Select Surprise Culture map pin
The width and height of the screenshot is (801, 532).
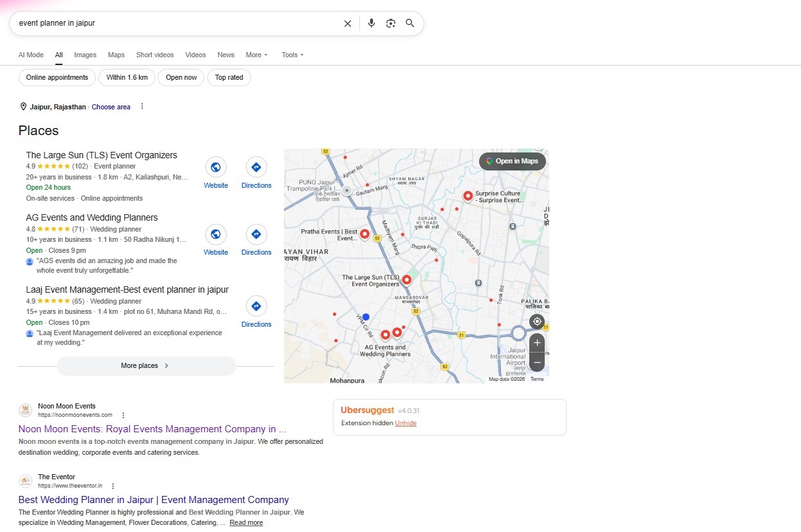468,196
